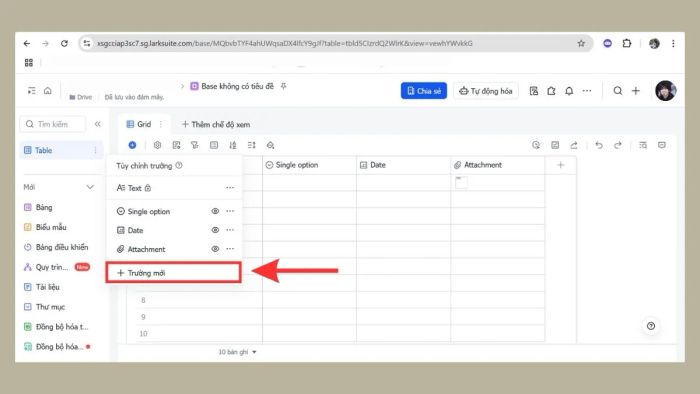Open more options for Date field row

pos(230,230)
